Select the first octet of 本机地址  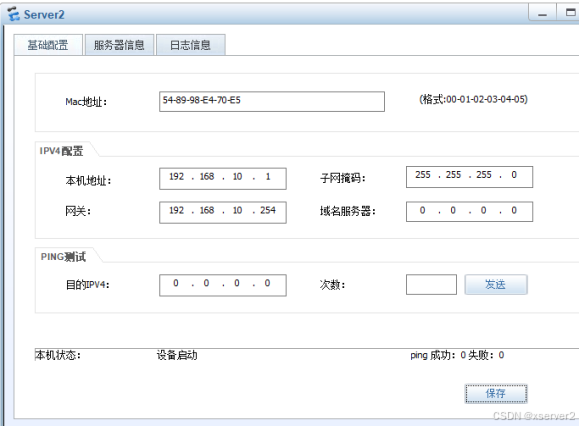pos(177,177)
